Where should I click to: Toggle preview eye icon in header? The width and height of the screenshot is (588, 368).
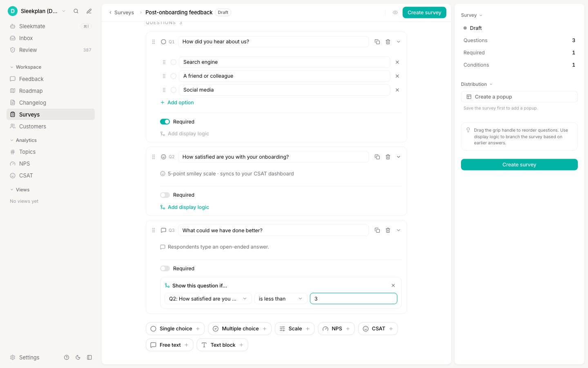(x=395, y=13)
